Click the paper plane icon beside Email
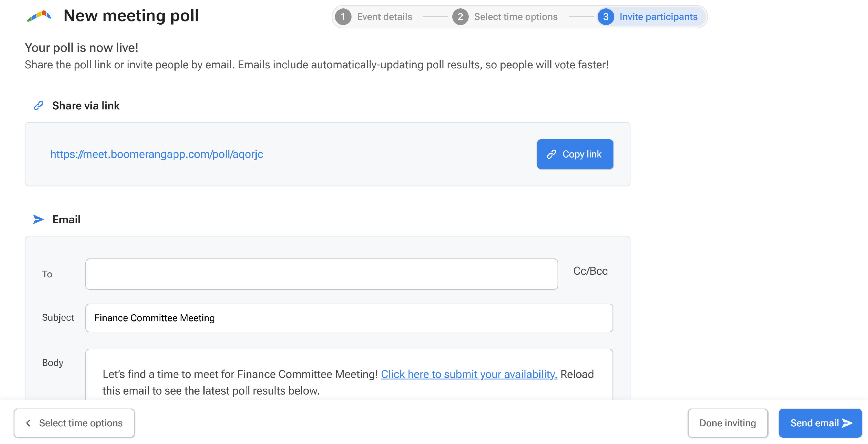 38,219
